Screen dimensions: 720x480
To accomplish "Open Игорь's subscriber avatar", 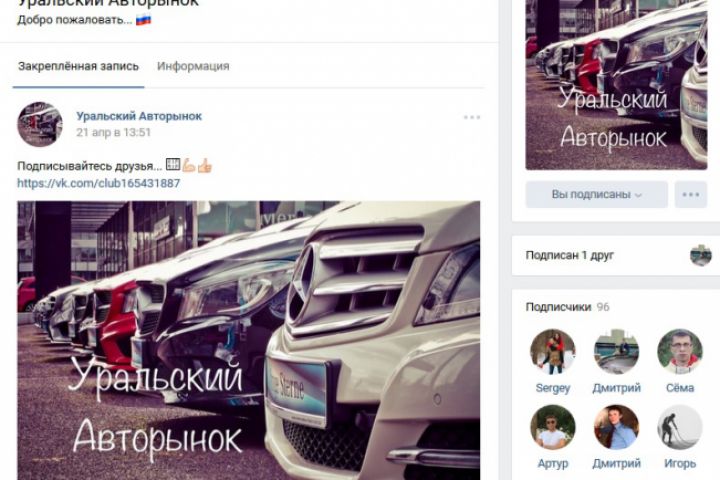I will (x=680, y=427).
